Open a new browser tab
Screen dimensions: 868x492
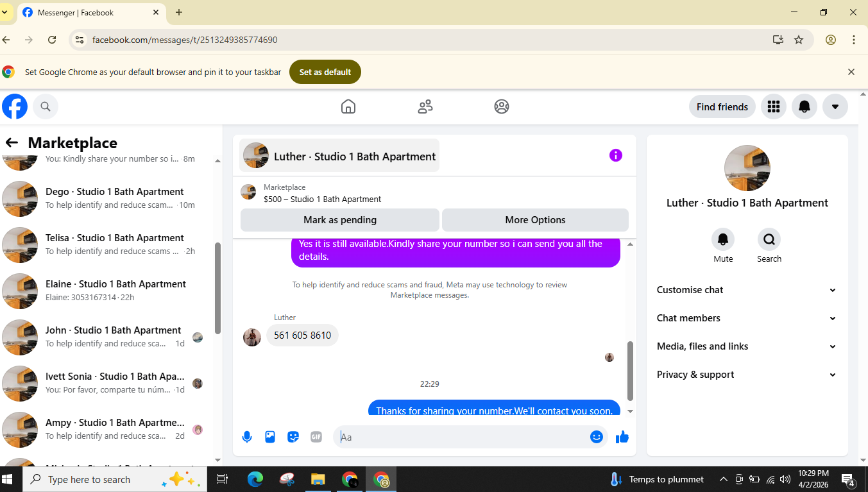point(179,12)
